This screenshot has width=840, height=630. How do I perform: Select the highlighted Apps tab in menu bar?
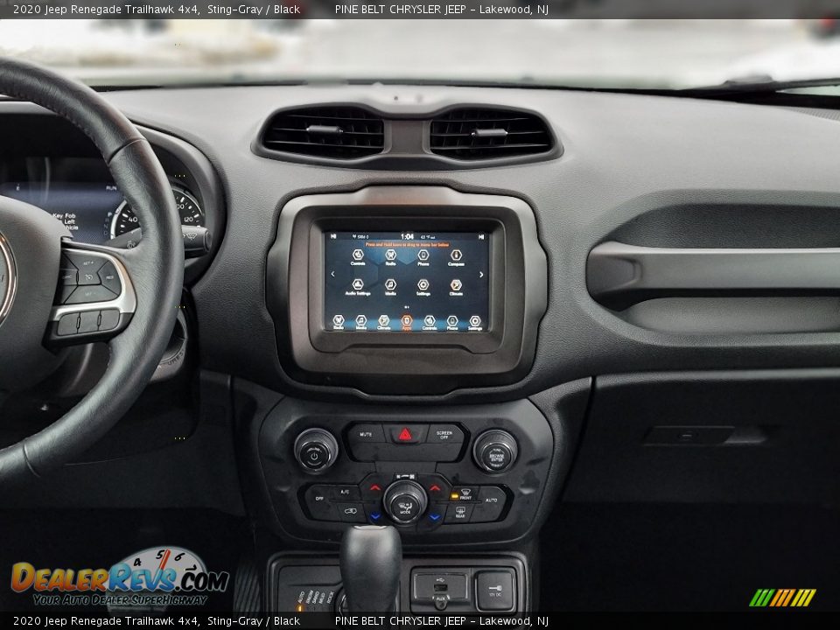click(407, 323)
